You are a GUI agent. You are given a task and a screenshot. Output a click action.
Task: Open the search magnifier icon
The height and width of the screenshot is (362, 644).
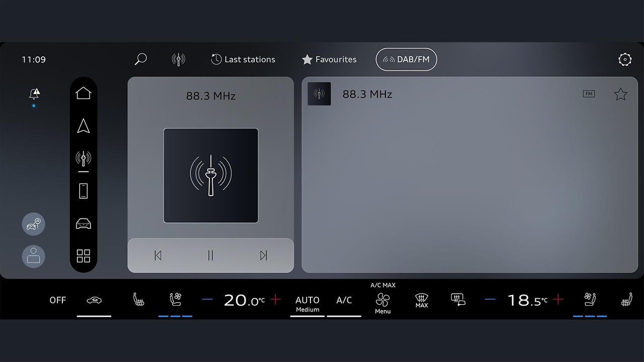pyautogui.click(x=141, y=59)
